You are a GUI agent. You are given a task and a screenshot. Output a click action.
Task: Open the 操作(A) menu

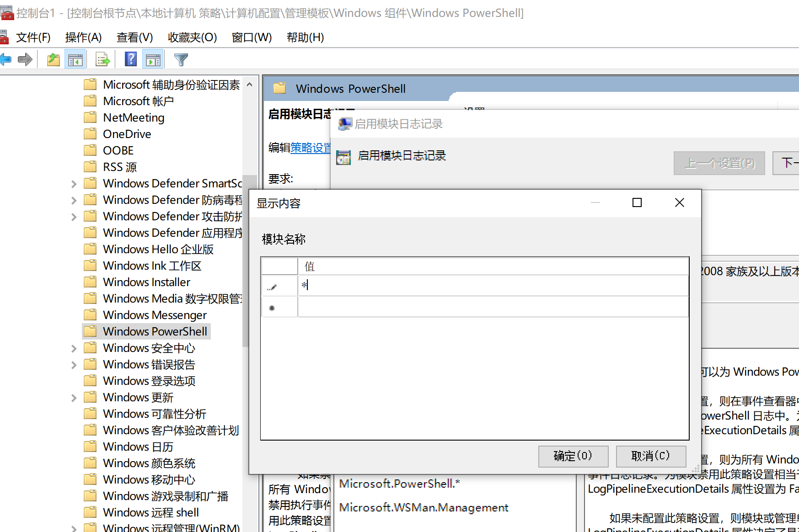tap(83, 37)
